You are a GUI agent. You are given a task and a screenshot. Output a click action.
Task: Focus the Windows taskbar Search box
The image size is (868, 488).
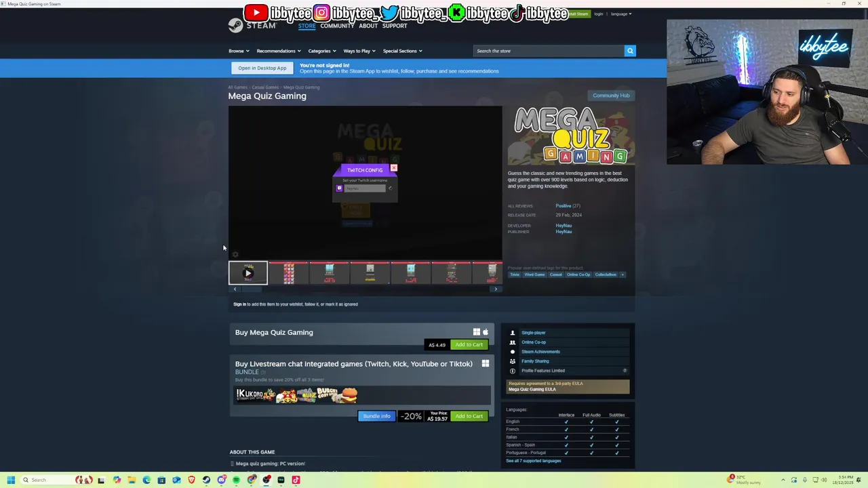coord(56,480)
